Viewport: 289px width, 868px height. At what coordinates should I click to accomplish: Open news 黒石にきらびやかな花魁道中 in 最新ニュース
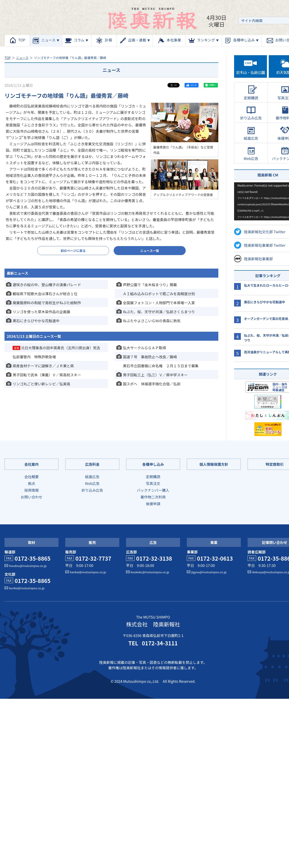[36, 321]
